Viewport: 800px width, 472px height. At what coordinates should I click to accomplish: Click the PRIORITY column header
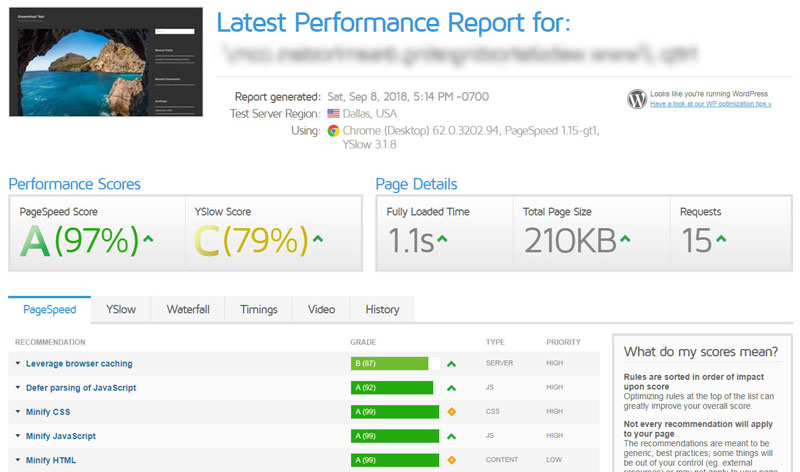point(563,342)
